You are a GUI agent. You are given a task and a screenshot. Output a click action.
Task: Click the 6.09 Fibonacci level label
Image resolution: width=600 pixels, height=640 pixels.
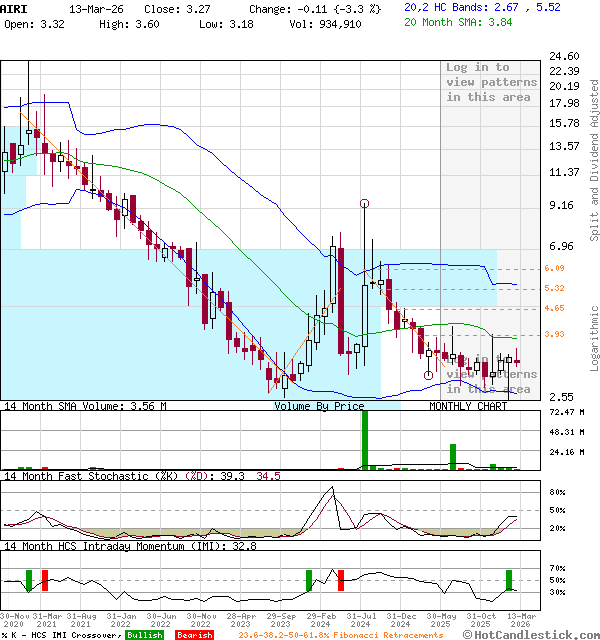526,268
